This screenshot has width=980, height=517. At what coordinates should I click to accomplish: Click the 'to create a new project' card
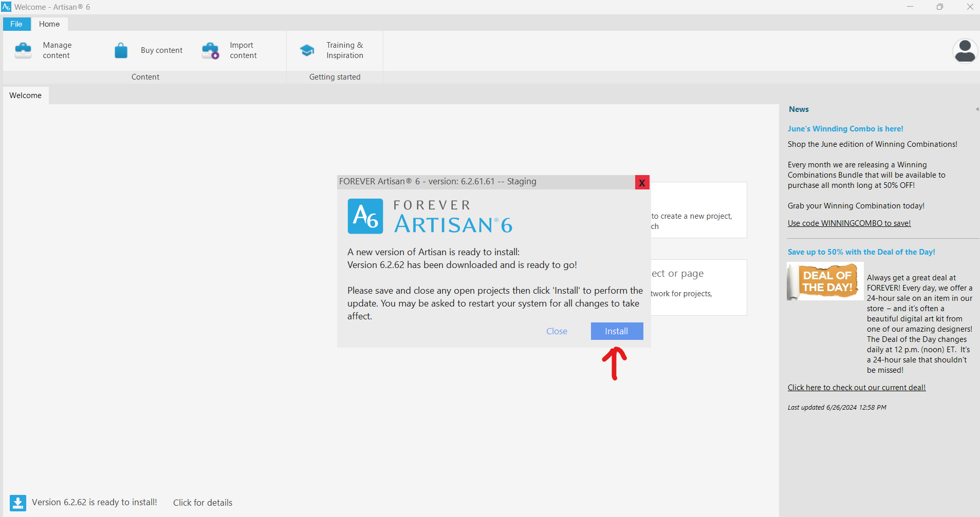pos(698,210)
